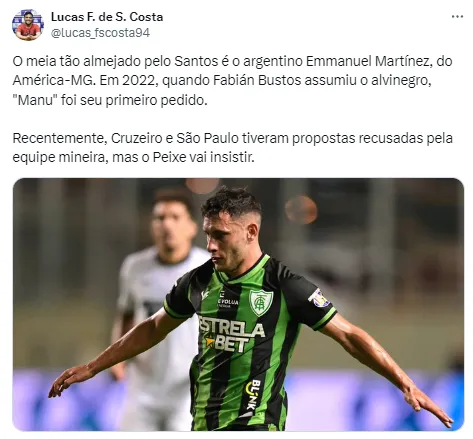Open the tweet's three-dot more options menu

tap(457, 16)
